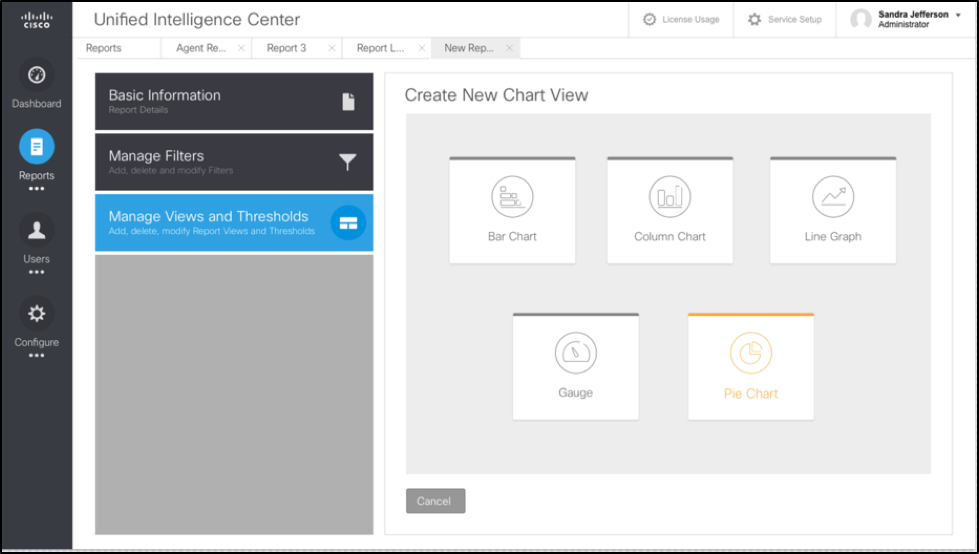Choose the Pie Chart icon
979x554 pixels.
[x=750, y=353]
